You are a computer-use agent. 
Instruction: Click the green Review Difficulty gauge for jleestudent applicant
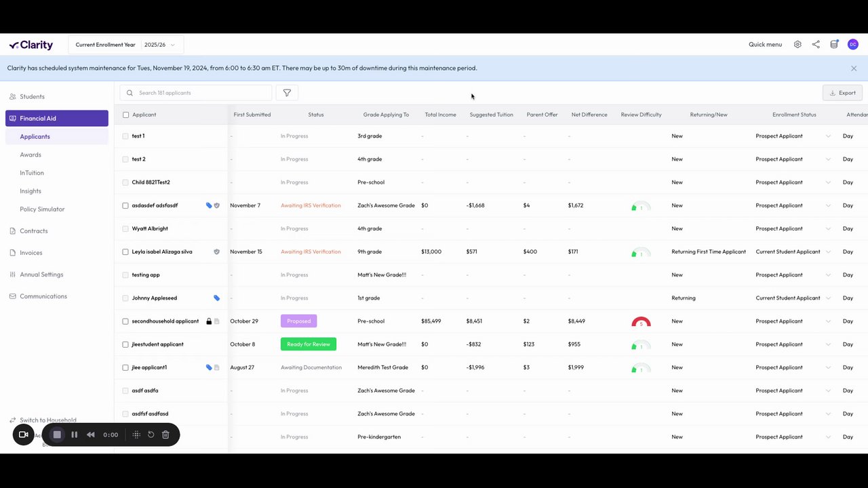(x=641, y=345)
